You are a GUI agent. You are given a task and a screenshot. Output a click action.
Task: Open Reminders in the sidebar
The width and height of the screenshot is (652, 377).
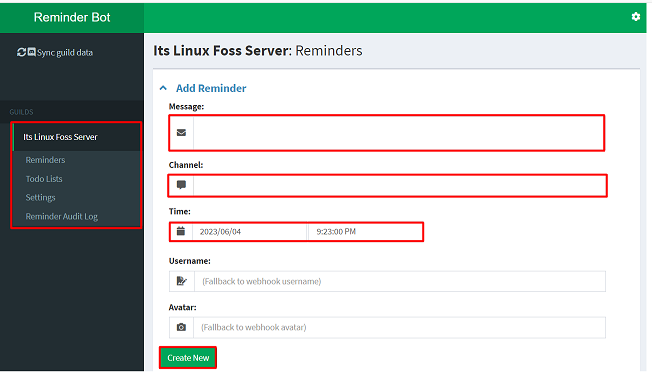(x=45, y=160)
